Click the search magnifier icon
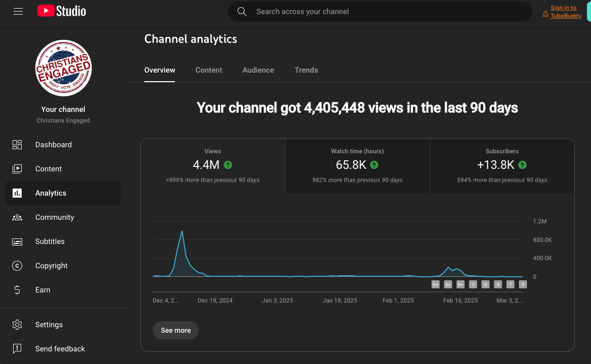The image size is (591, 364). pos(242,11)
